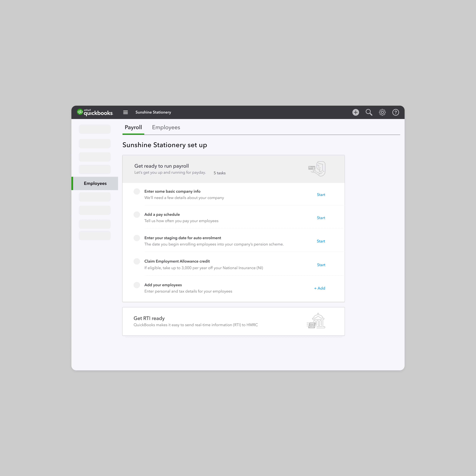The width and height of the screenshot is (476, 476).
Task: Click + Add for employees
Action: [x=320, y=288]
